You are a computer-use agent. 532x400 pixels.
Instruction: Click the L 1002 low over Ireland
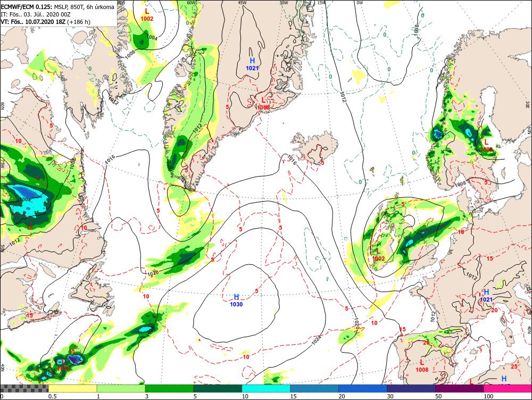378,255
